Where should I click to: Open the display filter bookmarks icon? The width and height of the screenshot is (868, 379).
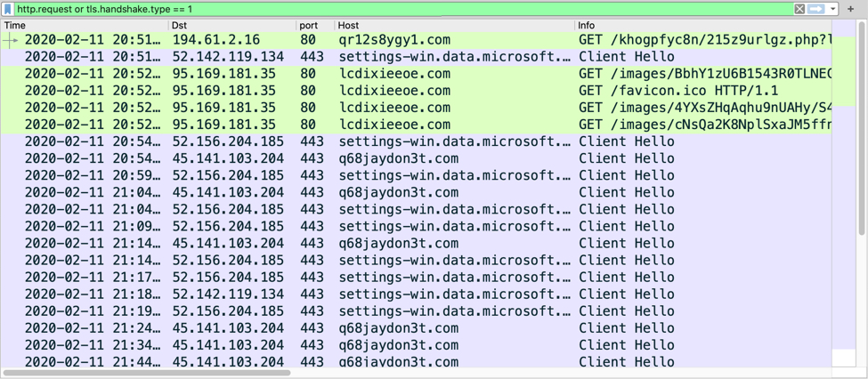(9, 9)
